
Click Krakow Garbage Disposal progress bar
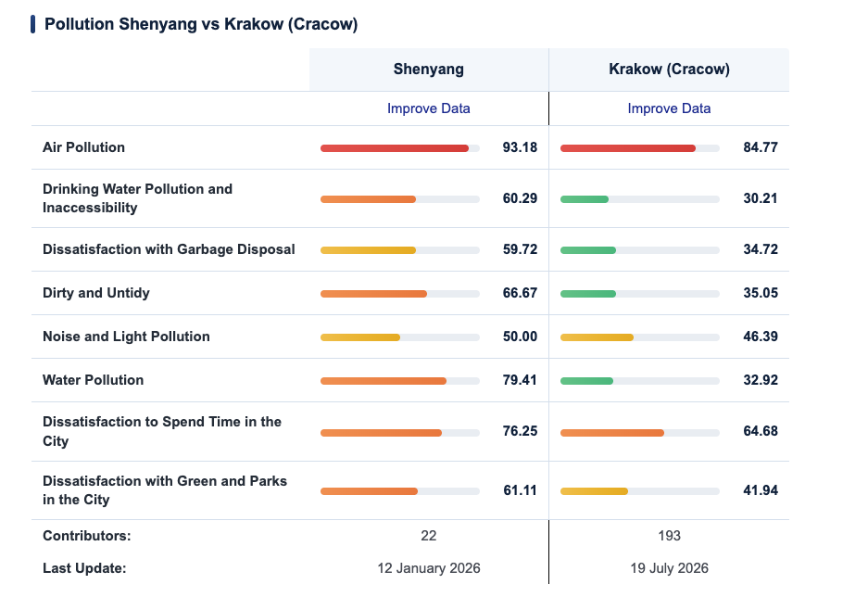640,250
